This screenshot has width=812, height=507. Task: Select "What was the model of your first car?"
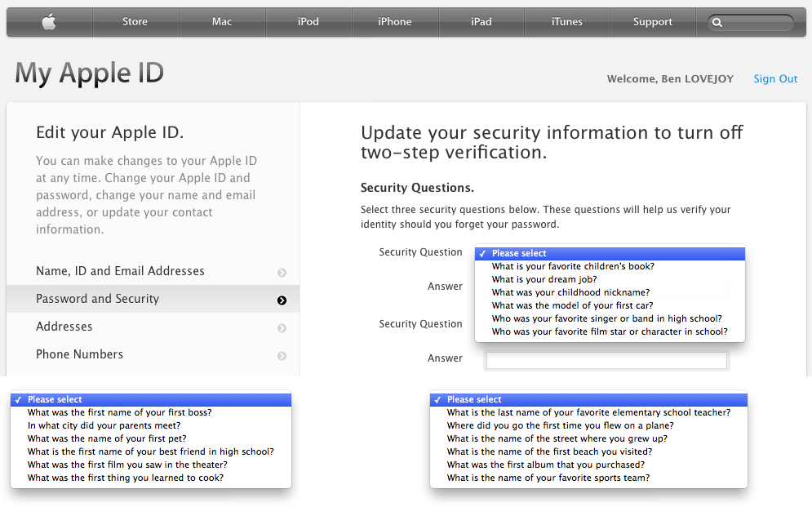572,305
